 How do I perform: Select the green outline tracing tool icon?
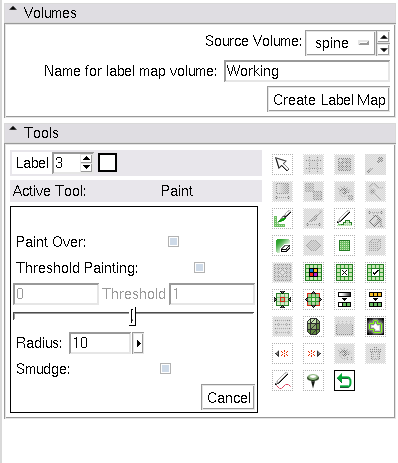click(375, 326)
